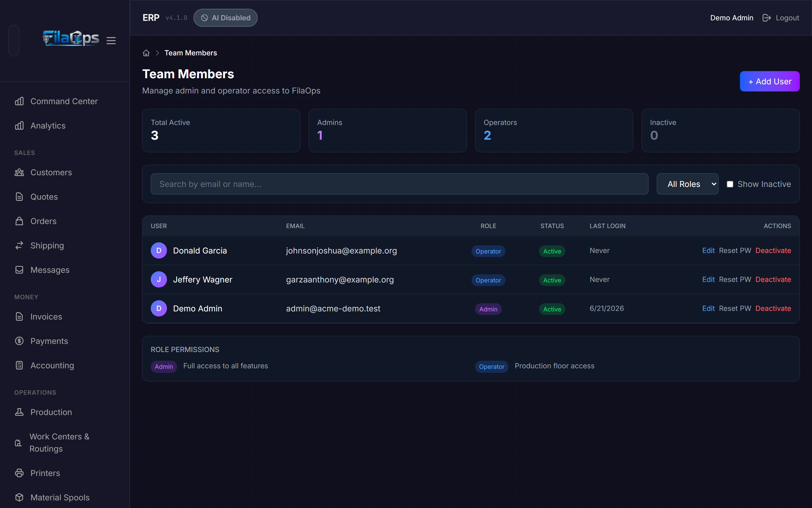The image size is (812, 508).
Task: Click the Printers printer icon
Action: click(19, 473)
